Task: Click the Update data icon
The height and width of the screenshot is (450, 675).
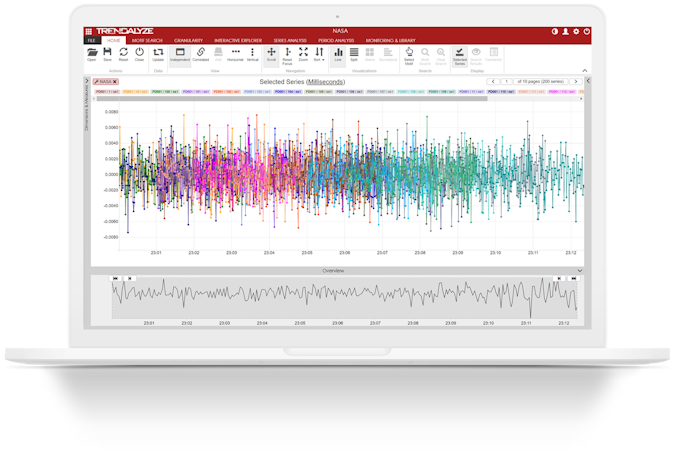Action: (x=158, y=54)
